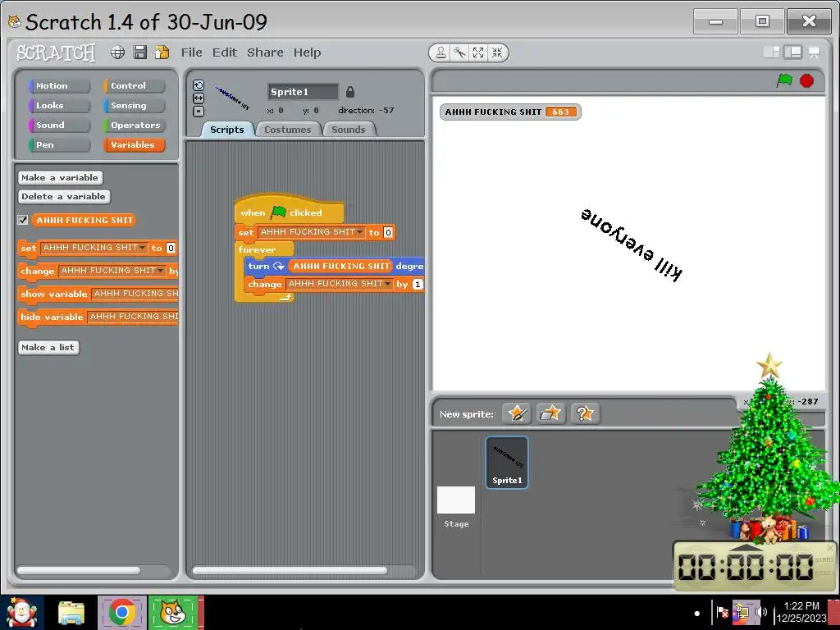
Task: Click Delete a variable button
Action: tap(64, 197)
